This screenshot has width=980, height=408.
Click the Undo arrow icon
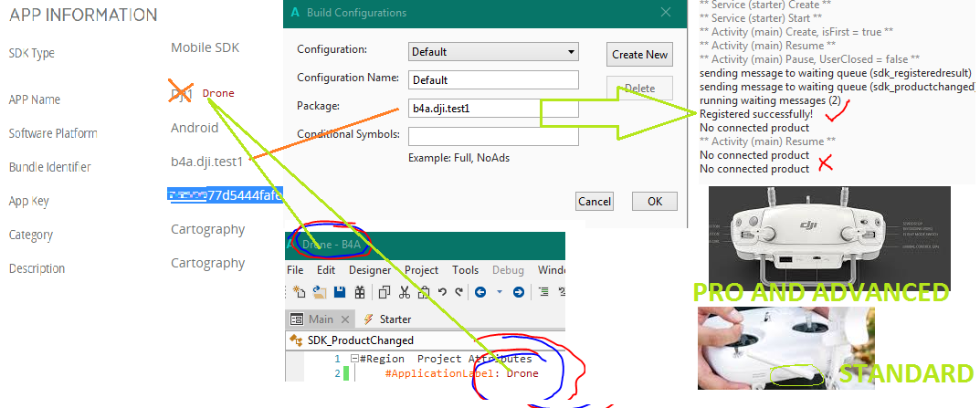442,292
